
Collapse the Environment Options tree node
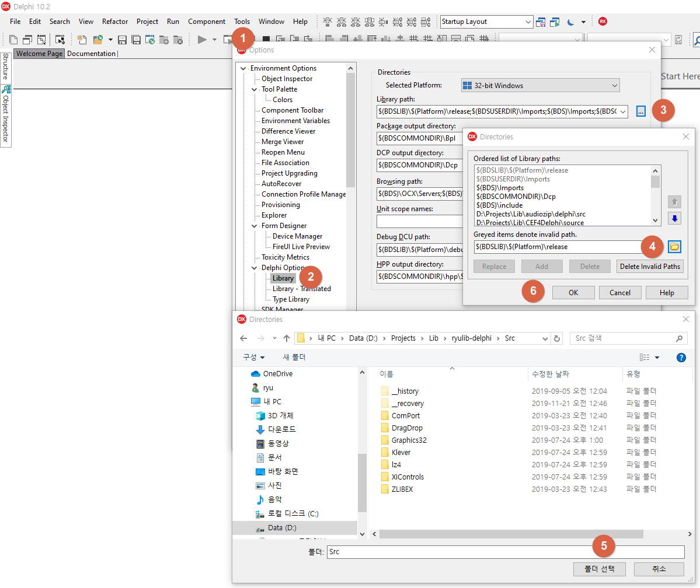(243, 68)
